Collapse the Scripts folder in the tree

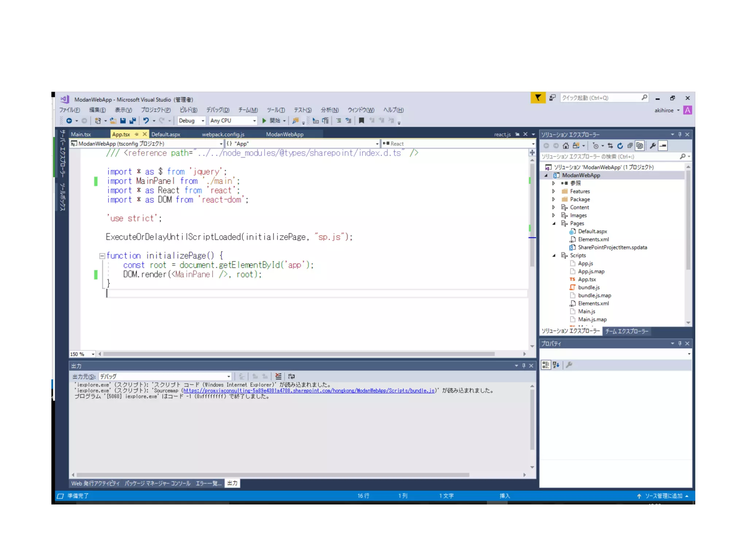(x=554, y=256)
